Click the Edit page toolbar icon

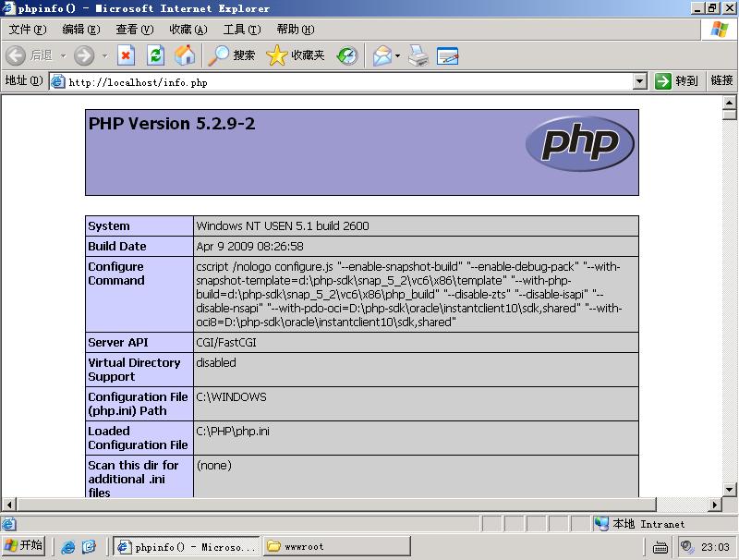click(447, 55)
